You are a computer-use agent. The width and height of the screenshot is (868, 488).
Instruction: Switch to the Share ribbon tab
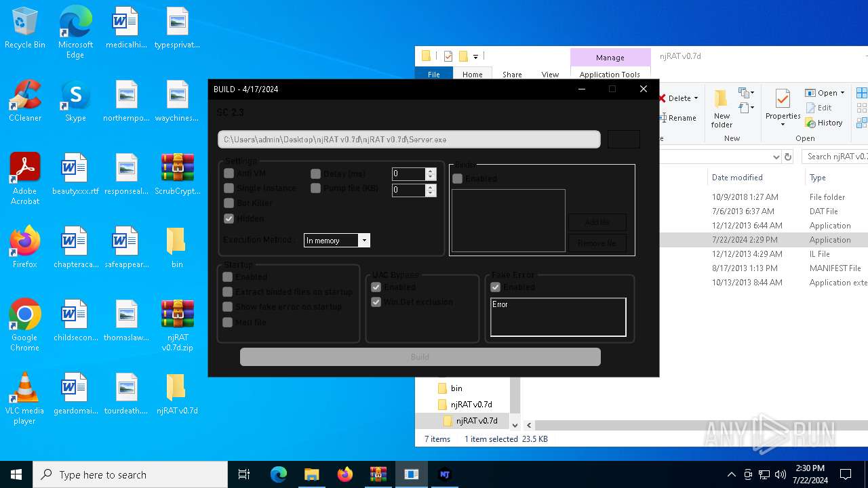click(x=512, y=75)
